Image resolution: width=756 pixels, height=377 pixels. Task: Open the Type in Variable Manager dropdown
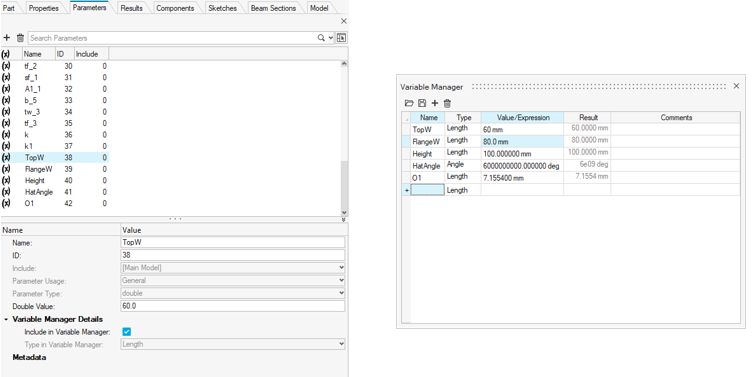[233, 344]
